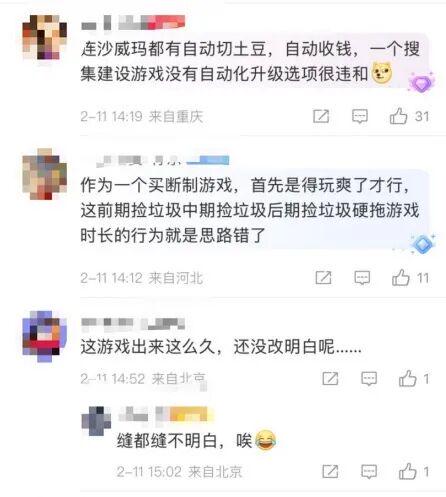Share the comment posted at 14:52
Image resolution: width=446 pixels, height=497 pixels.
(330, 379)
